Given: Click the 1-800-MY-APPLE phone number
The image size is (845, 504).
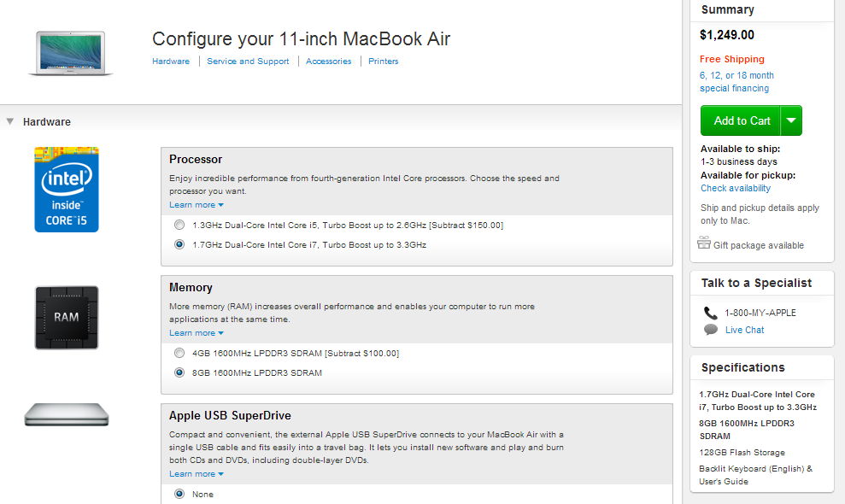Looking at the screenshot, I should pyautogui.click(x=760, y=313).
